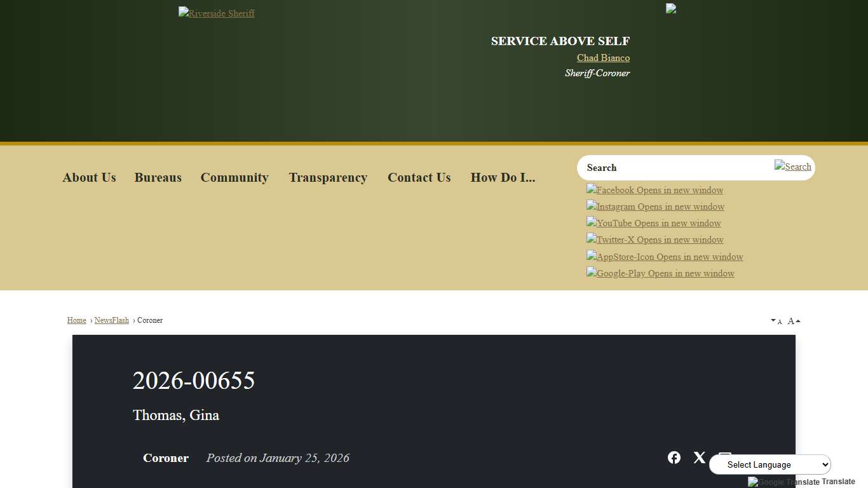The width and height of the screenshot is (868, 488).
Task: Follow the Chad Bianco link
Action: (x=602, y=57)
